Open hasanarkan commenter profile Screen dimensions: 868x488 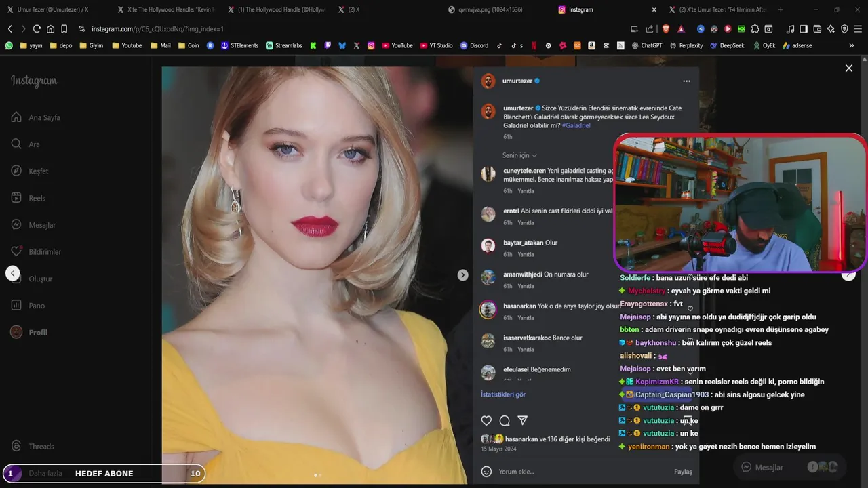519,306
